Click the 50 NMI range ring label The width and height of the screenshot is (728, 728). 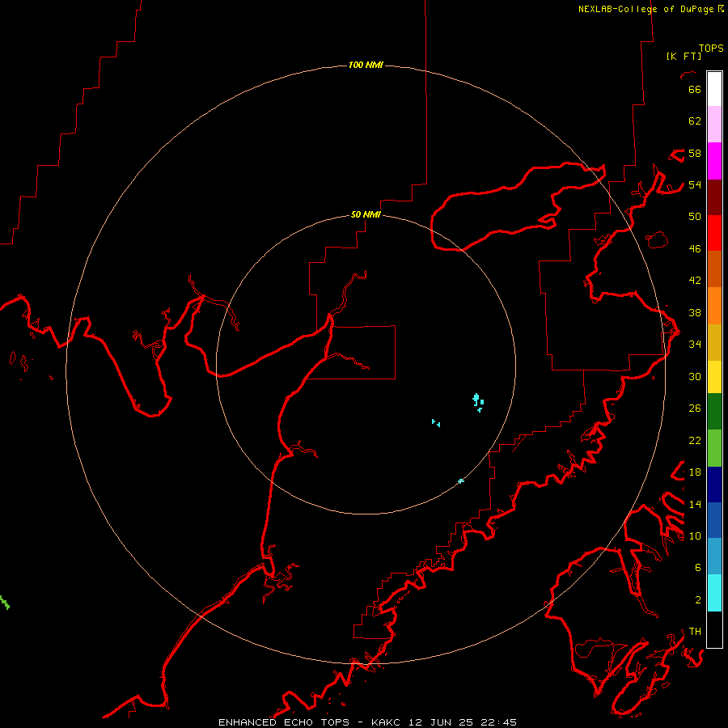(366, 214)
